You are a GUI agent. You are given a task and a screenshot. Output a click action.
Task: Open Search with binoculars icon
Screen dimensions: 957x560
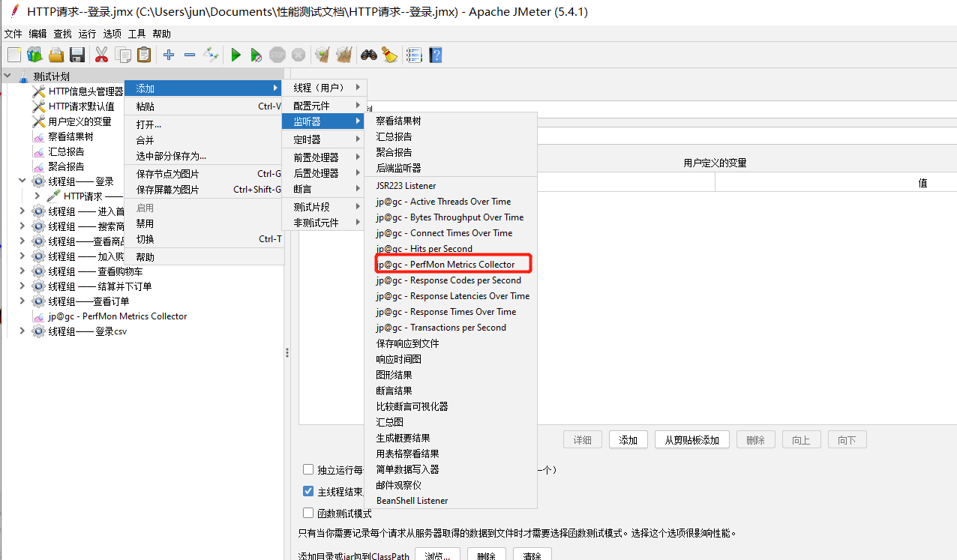coord(368,55)
